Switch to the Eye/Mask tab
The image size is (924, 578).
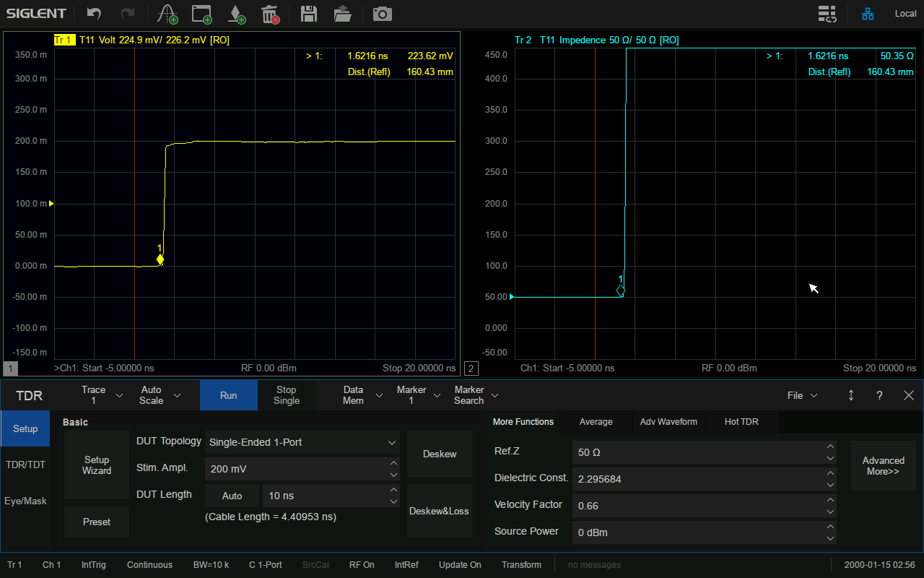(25, 501)
